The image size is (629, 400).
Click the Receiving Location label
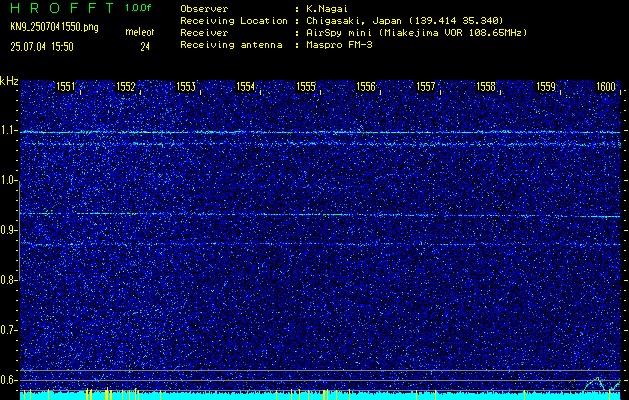(x=234, y=21)
